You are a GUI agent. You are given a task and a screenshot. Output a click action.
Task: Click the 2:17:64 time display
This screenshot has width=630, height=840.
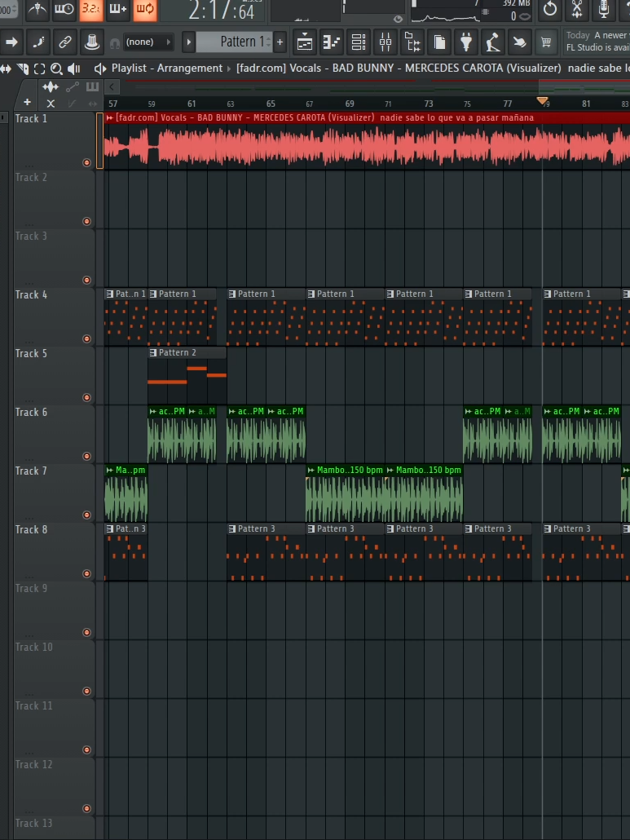tap(222, 11)
